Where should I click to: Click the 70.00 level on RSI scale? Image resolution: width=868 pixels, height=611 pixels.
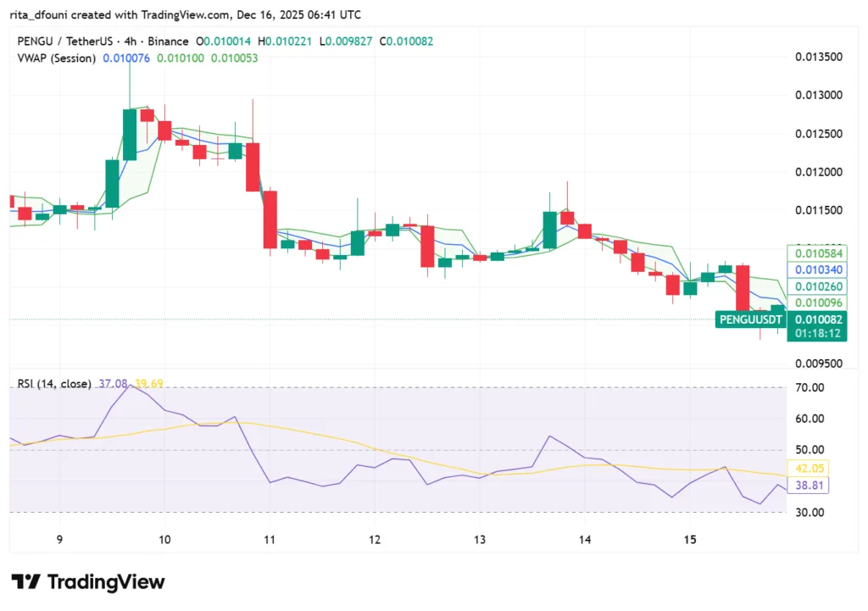pos(810,386)
